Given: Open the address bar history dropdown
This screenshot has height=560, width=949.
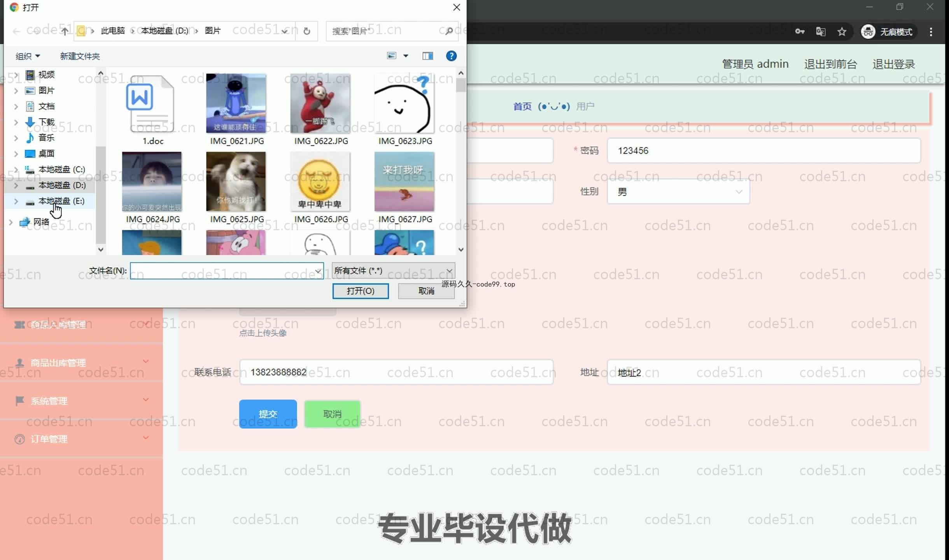Looking at the screenshot, I should point(285,31).
